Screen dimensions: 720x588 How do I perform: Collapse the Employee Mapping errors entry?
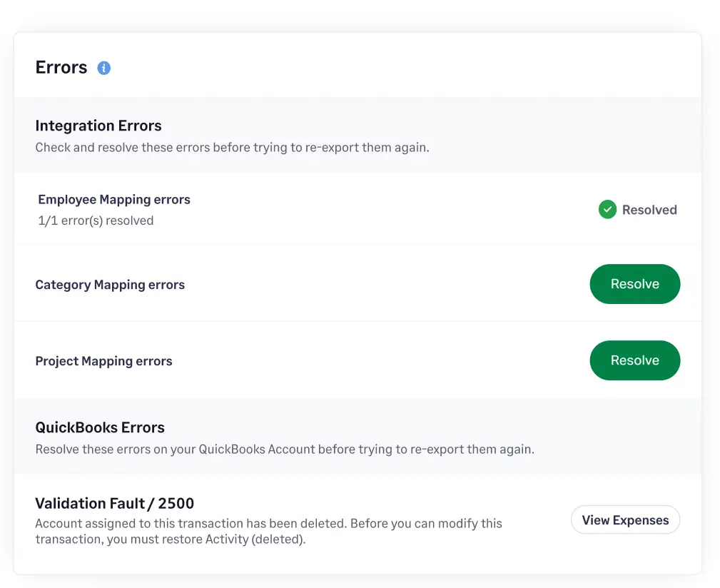(113, 199)
